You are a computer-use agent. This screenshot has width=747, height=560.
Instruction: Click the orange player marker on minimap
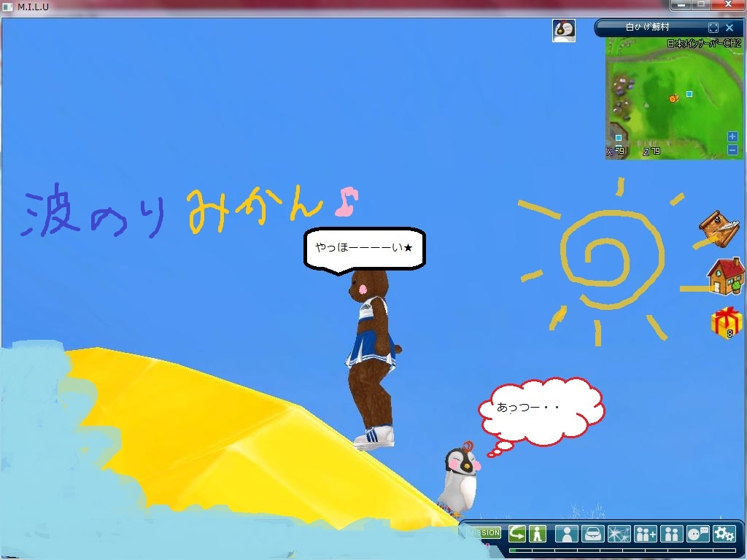coord(674,98)
